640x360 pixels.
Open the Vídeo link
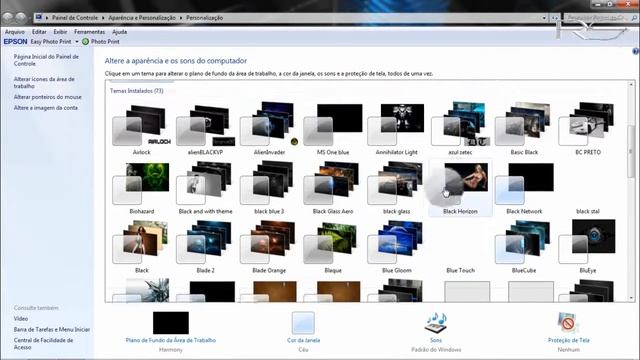(21, 319)
